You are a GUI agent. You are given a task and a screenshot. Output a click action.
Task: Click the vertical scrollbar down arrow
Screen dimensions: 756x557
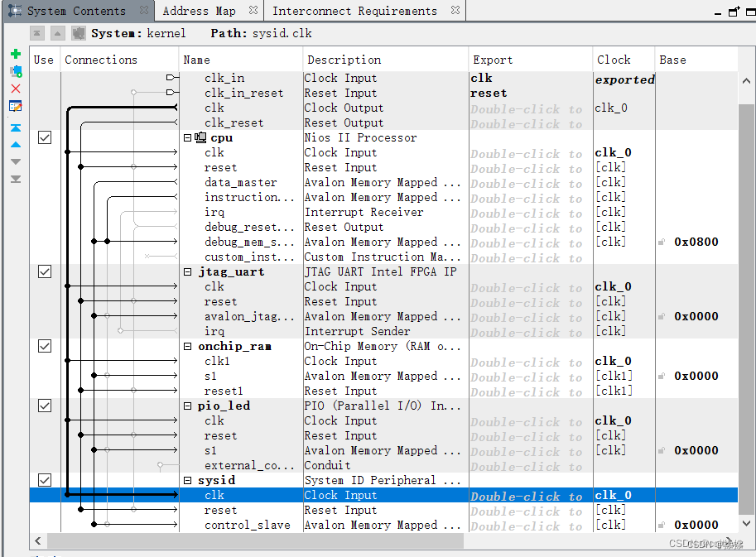pyautogui.click(x=746, y=523)
